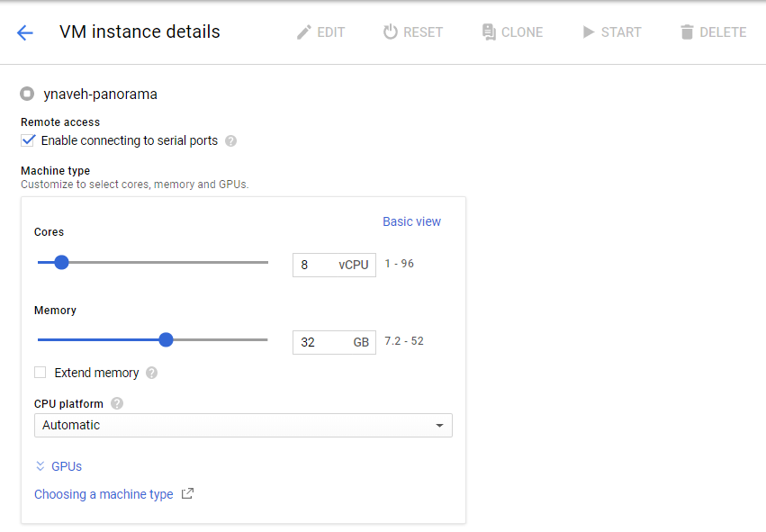Click the Reset power icon
The width and height of the screenshot is (766, 532).
pos(390,32)
